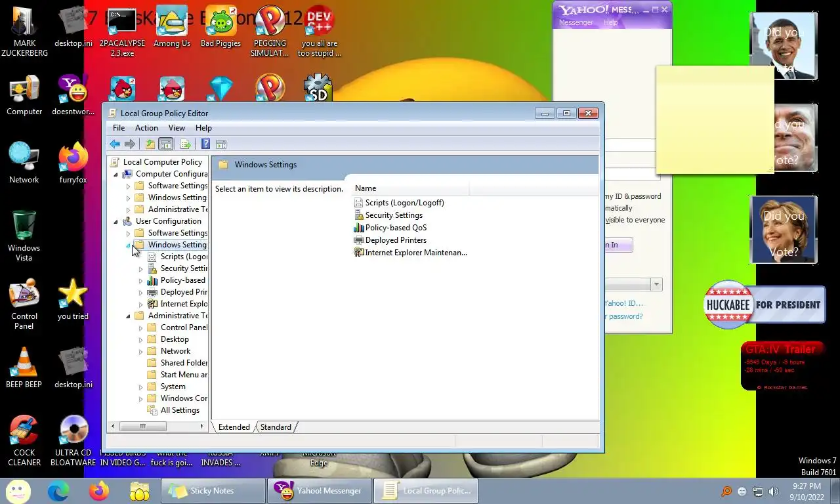Screen dimensions: 840x504
Task: Collapse the Computer Configuration node
Action: (116, 175)
